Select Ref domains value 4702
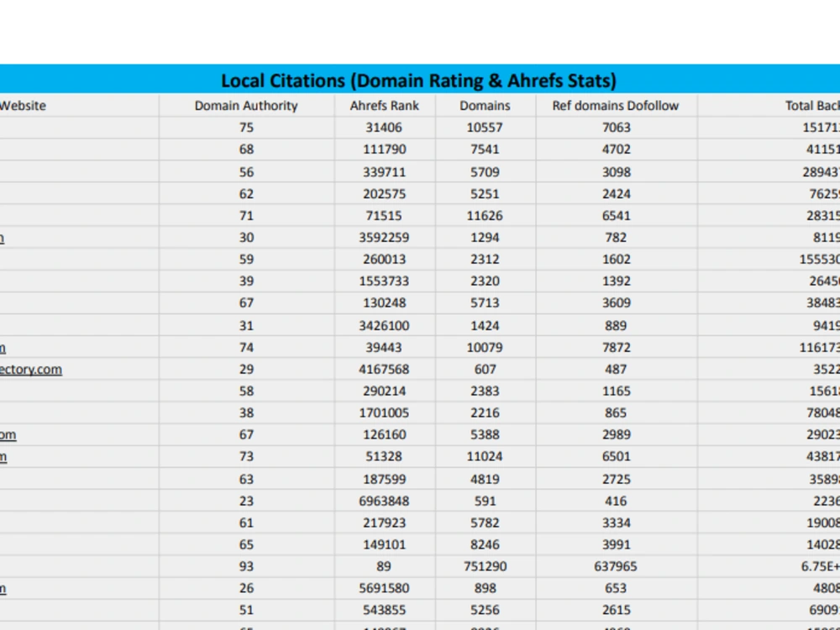 (x=616, y=150)
